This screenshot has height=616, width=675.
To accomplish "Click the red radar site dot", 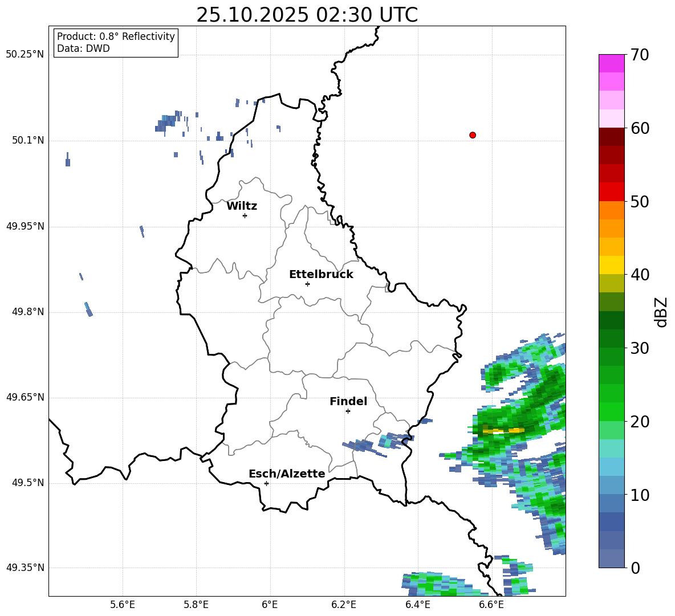I will coord(473,135).
